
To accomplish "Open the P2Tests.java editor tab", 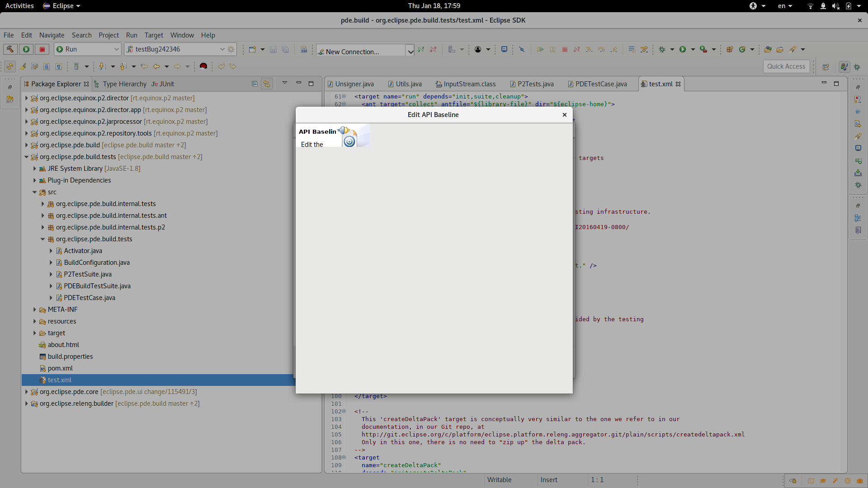I will (x=532, y=84).
